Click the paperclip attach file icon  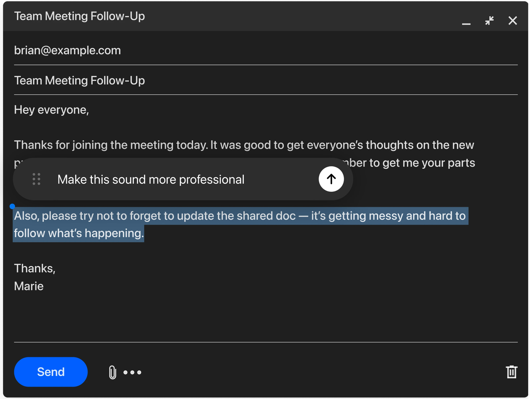(112, 372)
